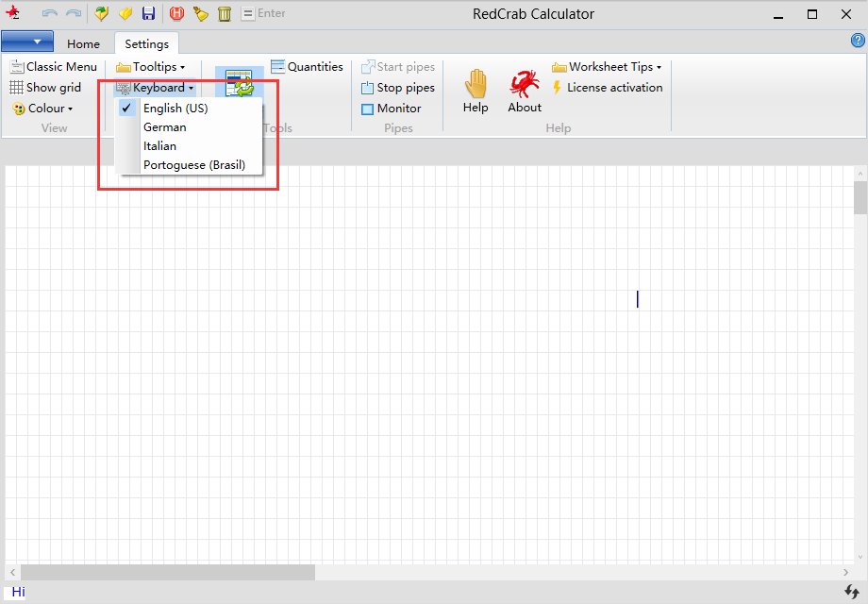The width and height of the screenshot is (868, 604).
Task: Click the undo arrow in quick access toolbar
Action: (x=50, y=13)
